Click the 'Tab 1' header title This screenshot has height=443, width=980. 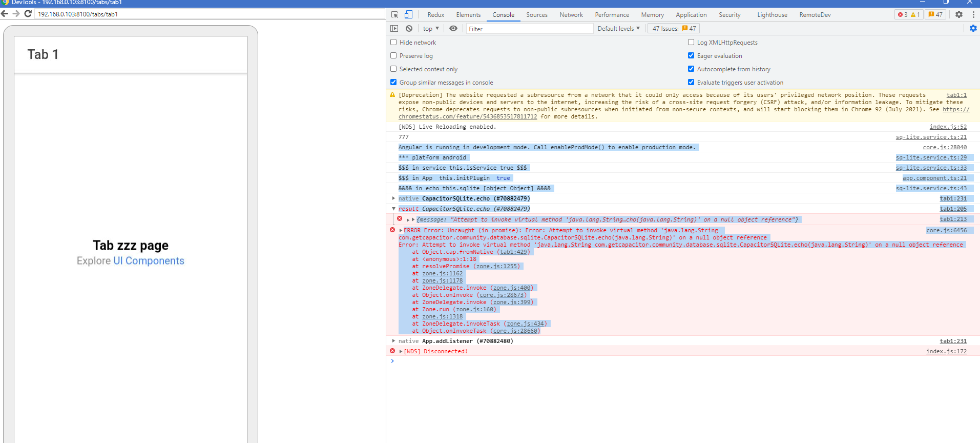43,54
